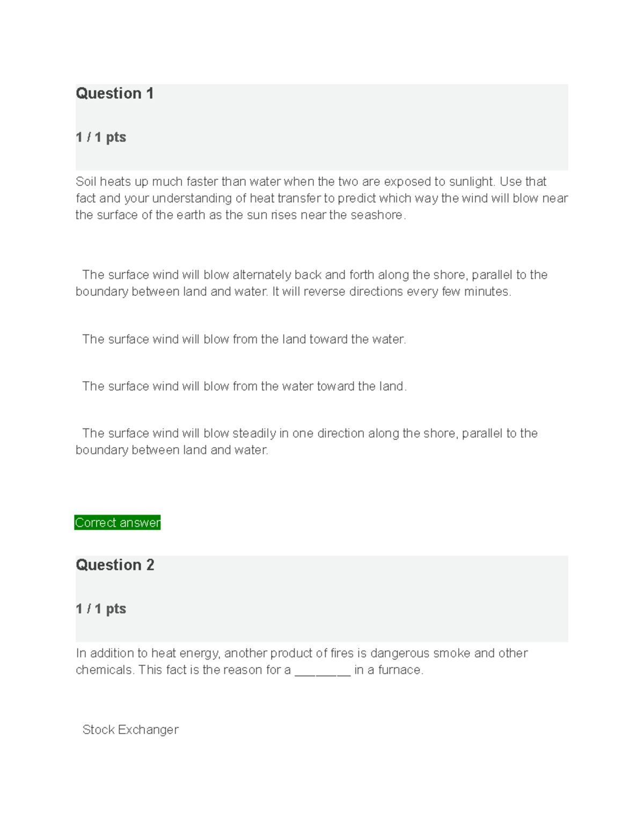Choose "from the land toward the water" answer
The height and width of the screenshot is (834, 644).
(244, 339)
